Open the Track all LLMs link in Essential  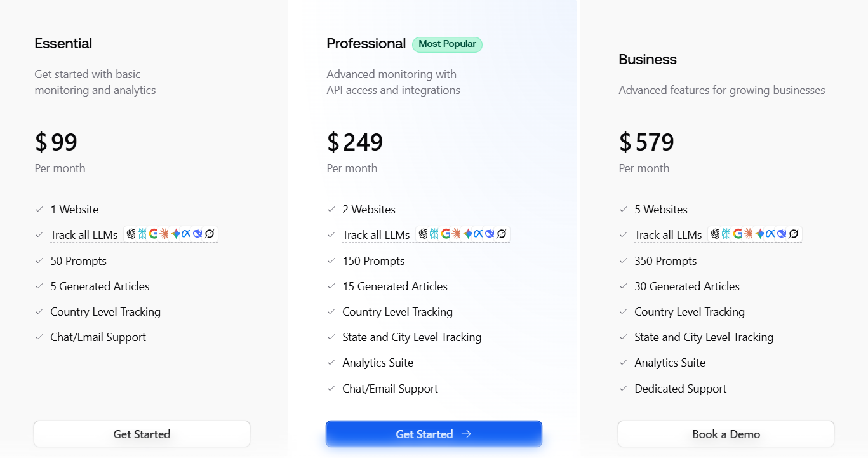[84, 234]
